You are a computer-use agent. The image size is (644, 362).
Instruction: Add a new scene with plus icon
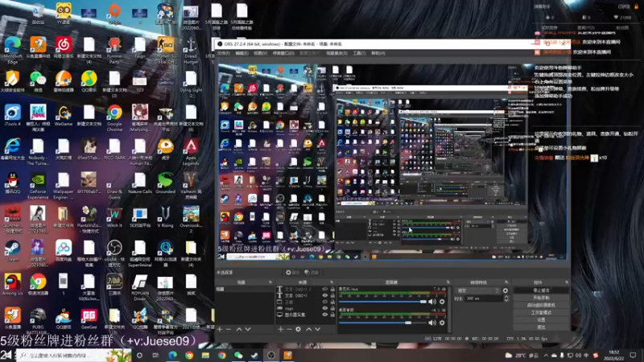220,329
